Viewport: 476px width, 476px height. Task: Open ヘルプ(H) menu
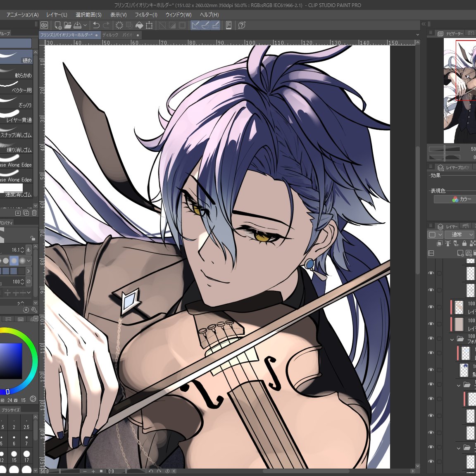point(209,14)
